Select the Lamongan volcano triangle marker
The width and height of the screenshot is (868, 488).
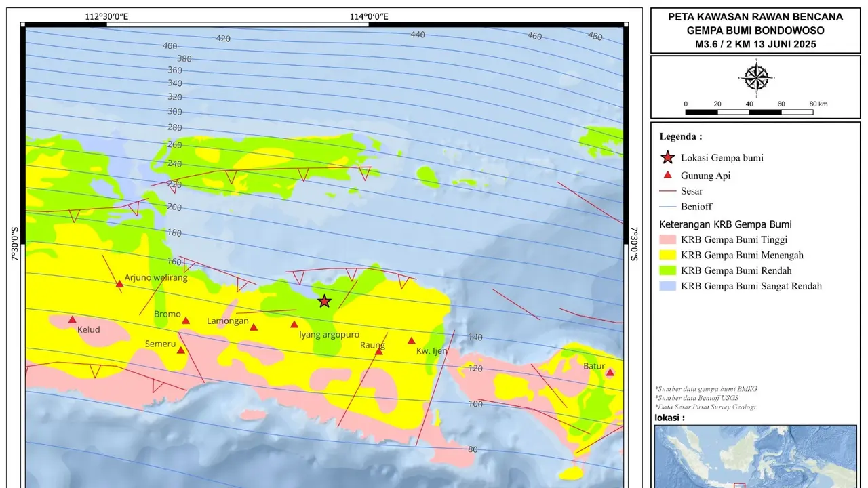point(254,327)
